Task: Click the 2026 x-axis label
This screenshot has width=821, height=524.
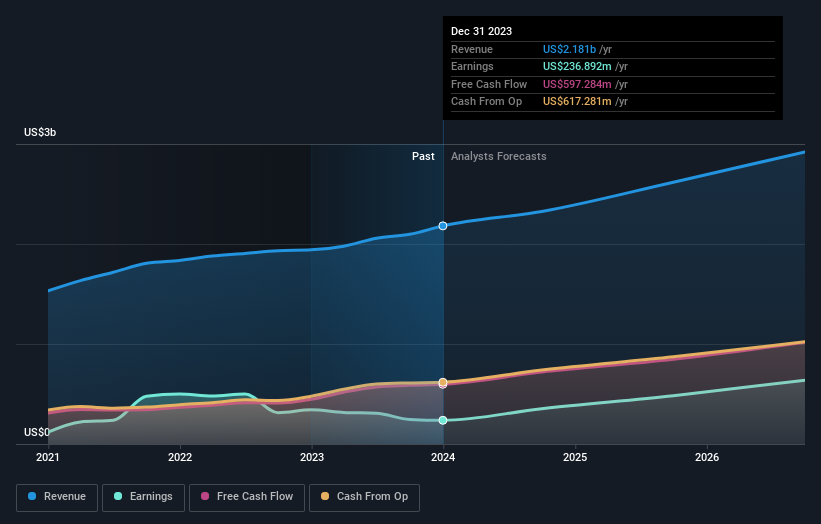Action: pos(707,457)
